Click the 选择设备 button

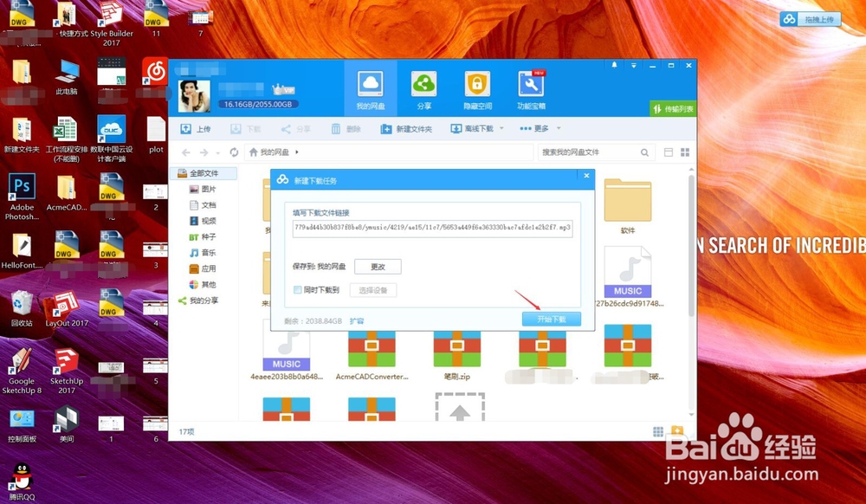372,290
